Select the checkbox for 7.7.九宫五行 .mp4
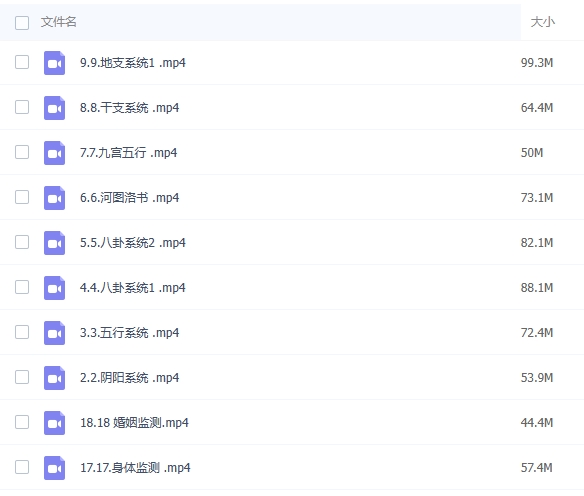This screenshot has height=496, width=584. [22, 152]
